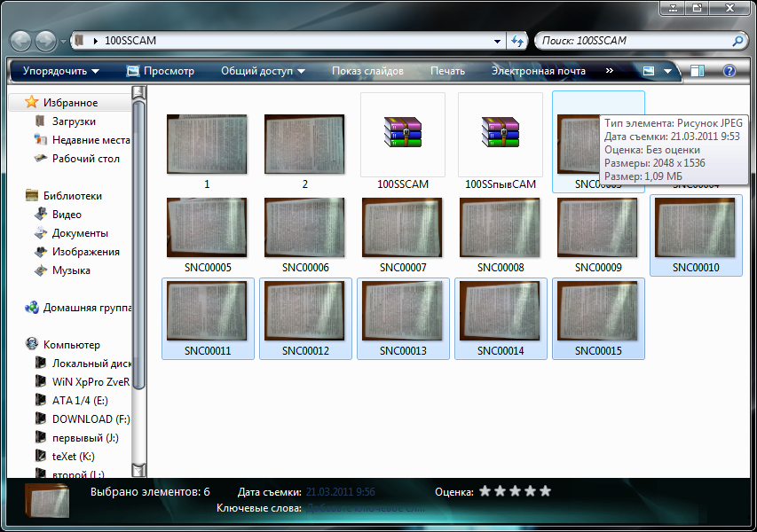Click the Электронная почта toolbar button
The image size is (757, 532).
coord(539,71)
